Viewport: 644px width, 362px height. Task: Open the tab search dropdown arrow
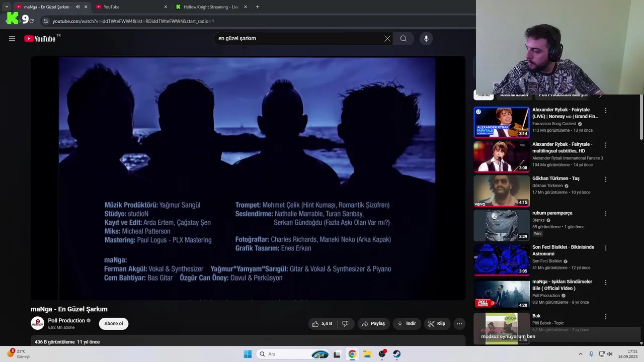pos(7,7)
